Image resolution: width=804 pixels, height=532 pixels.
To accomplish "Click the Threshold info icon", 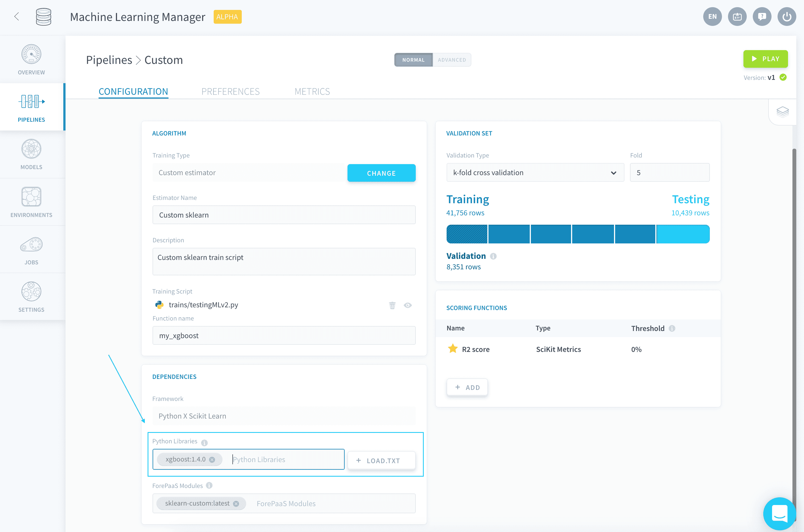I will pos(672,329).
